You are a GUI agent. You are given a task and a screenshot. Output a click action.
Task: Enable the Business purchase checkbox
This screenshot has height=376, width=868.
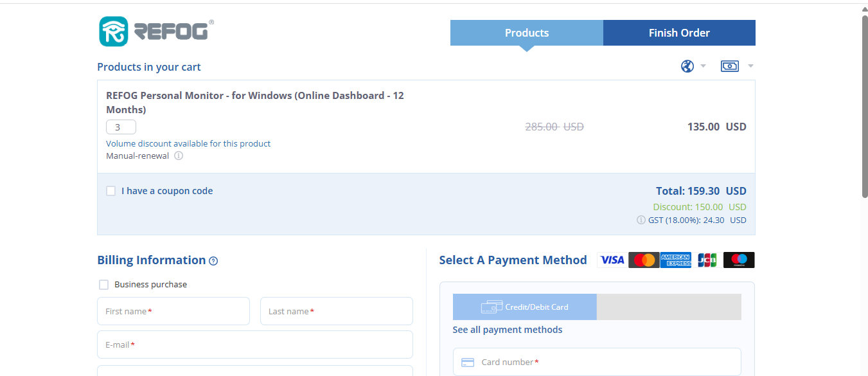[103, 285]
